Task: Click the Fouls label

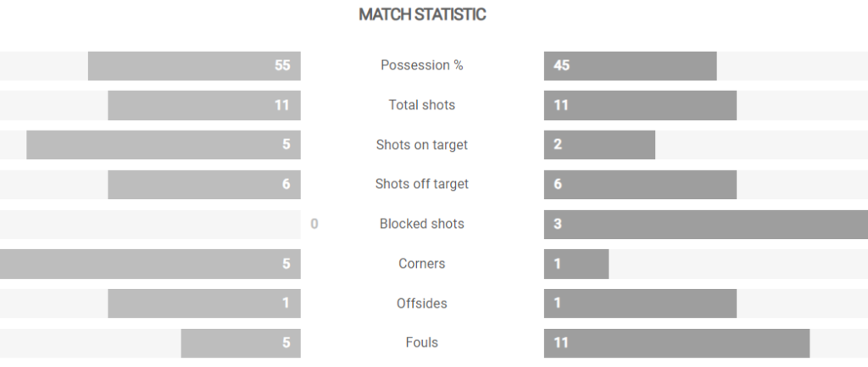Action: [x=422, y=342]
